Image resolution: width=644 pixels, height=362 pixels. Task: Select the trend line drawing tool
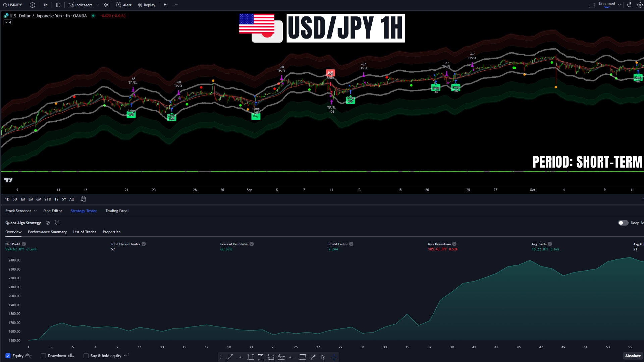(229, 357)
